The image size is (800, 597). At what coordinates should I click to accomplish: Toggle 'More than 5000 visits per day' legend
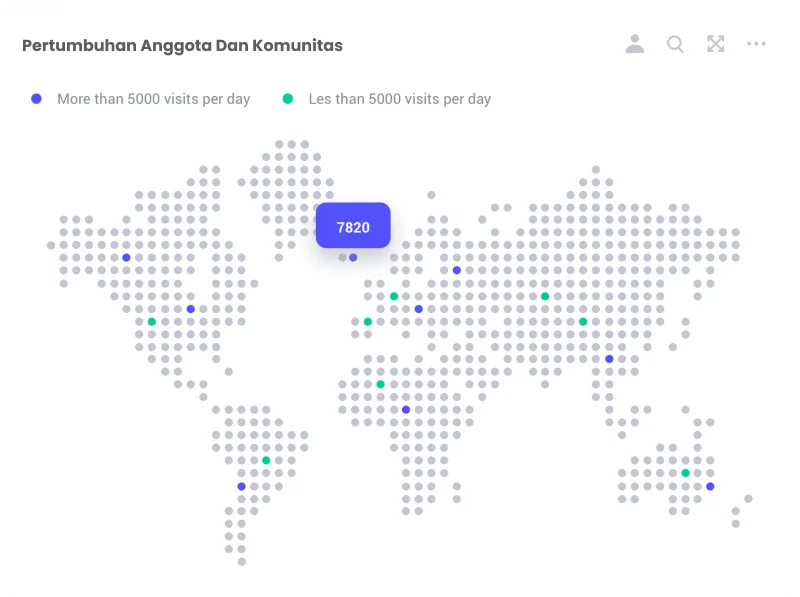tap(143, 99)
